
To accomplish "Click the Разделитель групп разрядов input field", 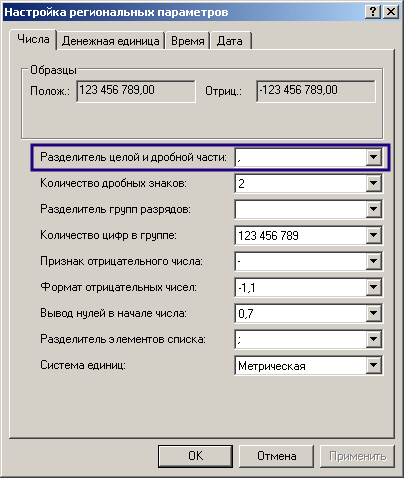I will click(301, 209).
